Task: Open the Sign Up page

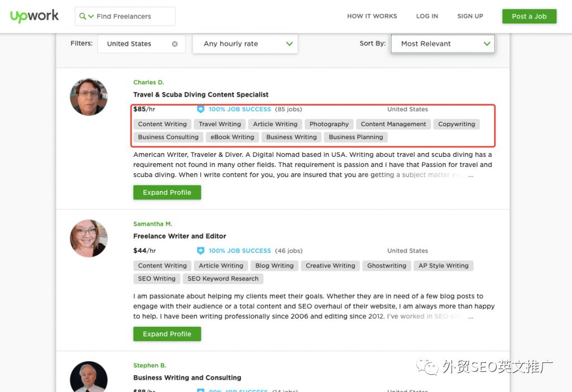Action: point(470,16)
